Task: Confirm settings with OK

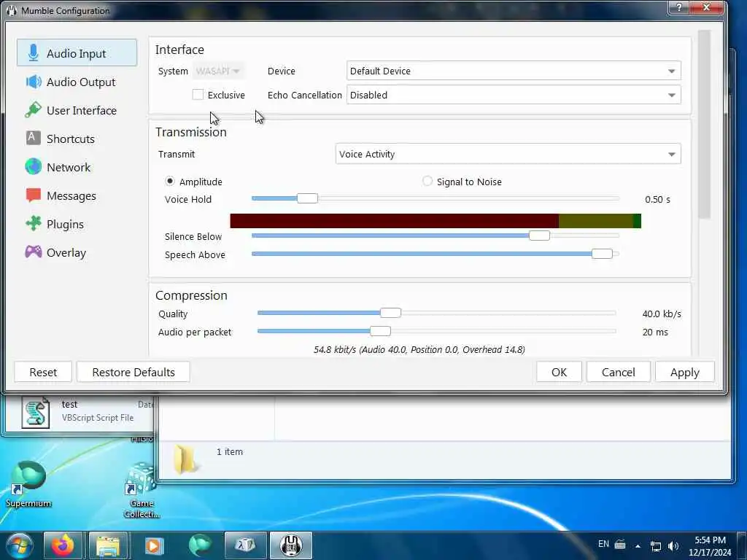Action: (x=559, y=372)
